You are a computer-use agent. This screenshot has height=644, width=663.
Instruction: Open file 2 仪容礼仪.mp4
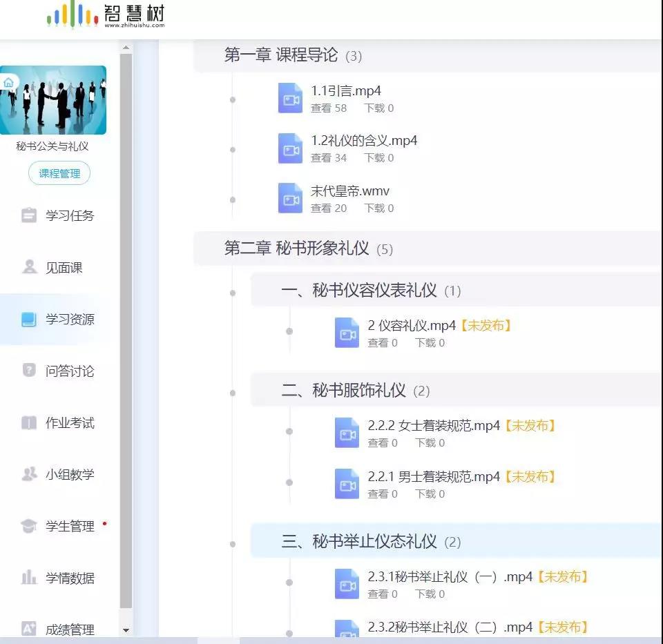tap(412, 325)
